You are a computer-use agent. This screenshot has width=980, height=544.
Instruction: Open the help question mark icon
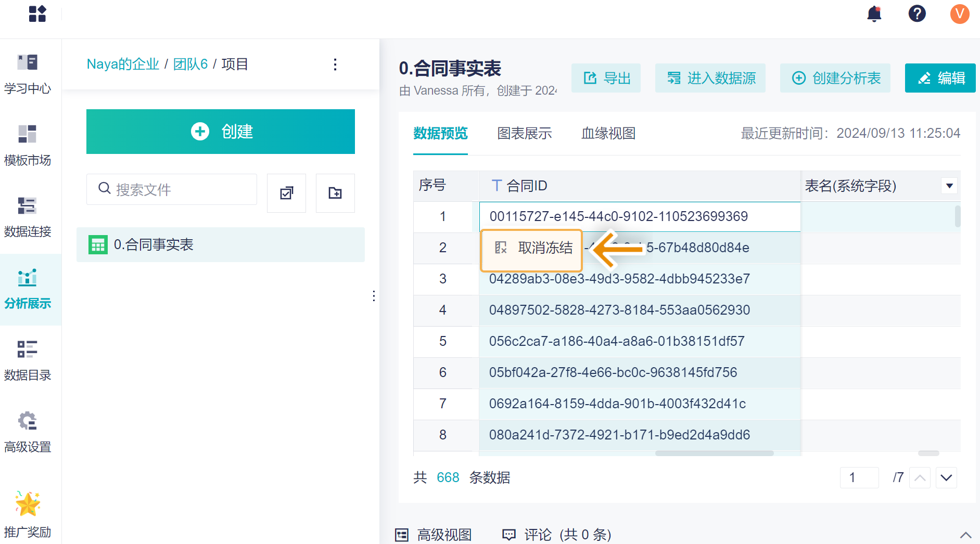pyautogui.click(x=917, y=14)
